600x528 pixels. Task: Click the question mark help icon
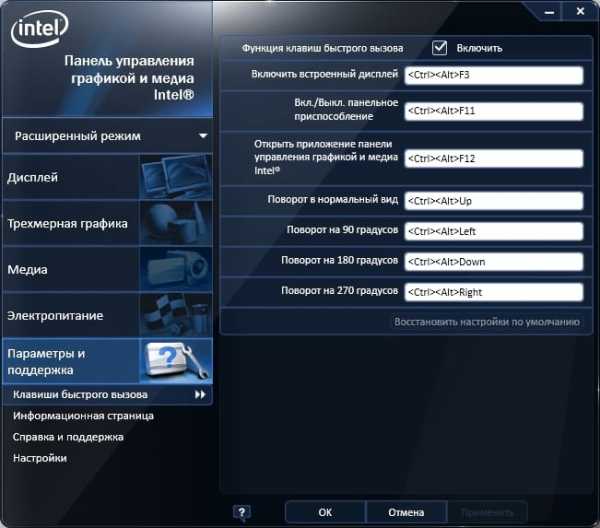point(241,512)
